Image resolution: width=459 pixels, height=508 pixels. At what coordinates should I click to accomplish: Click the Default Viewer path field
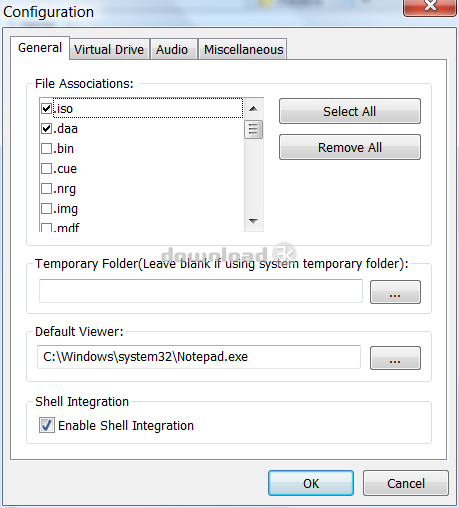(199, 357)
